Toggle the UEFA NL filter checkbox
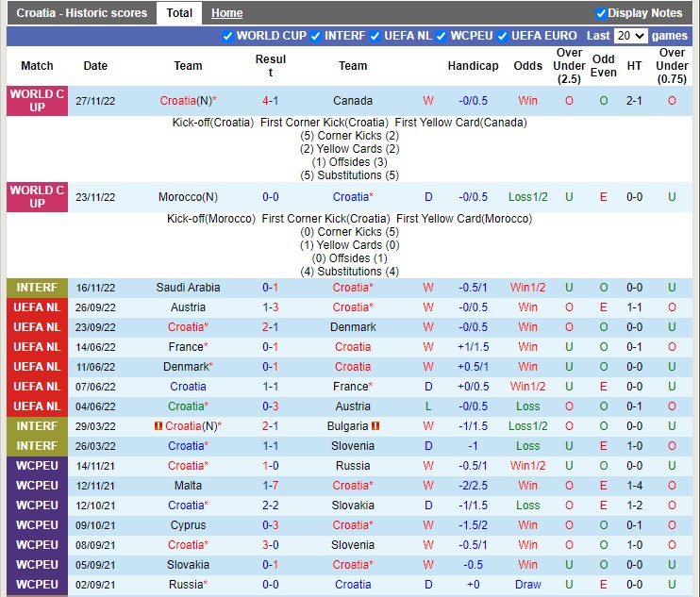 click(375, 36)
